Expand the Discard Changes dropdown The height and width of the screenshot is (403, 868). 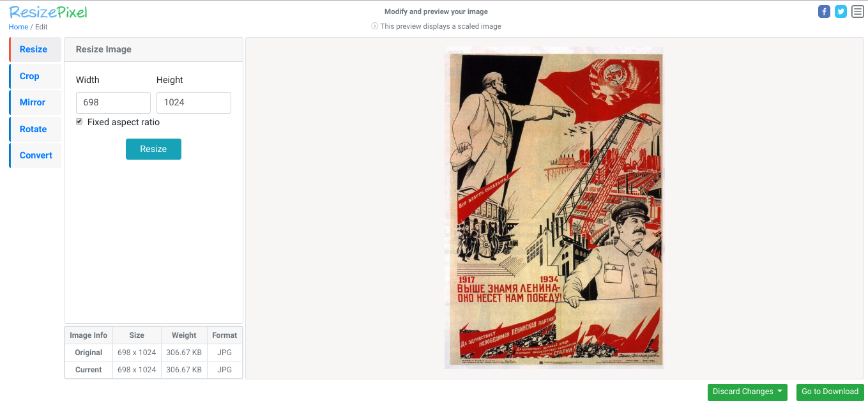tap(747, 392)
